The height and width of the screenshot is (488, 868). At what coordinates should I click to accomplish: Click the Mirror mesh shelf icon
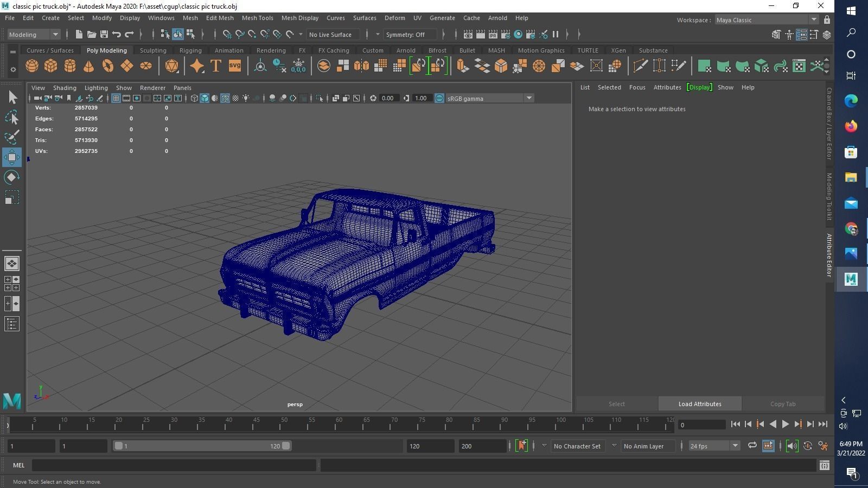pos(361,66)
